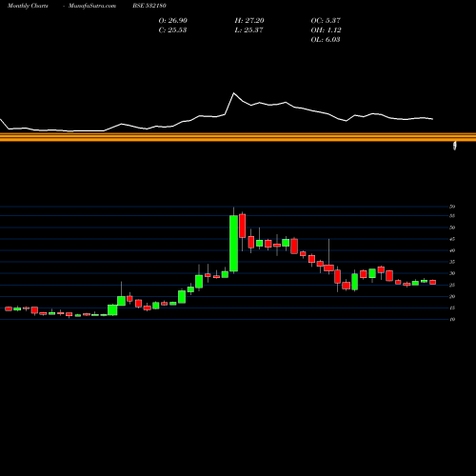Click the 50 price axis label
Image resolution: width=476 pixels, height=476 pixels.
click(x=452, y=228)
